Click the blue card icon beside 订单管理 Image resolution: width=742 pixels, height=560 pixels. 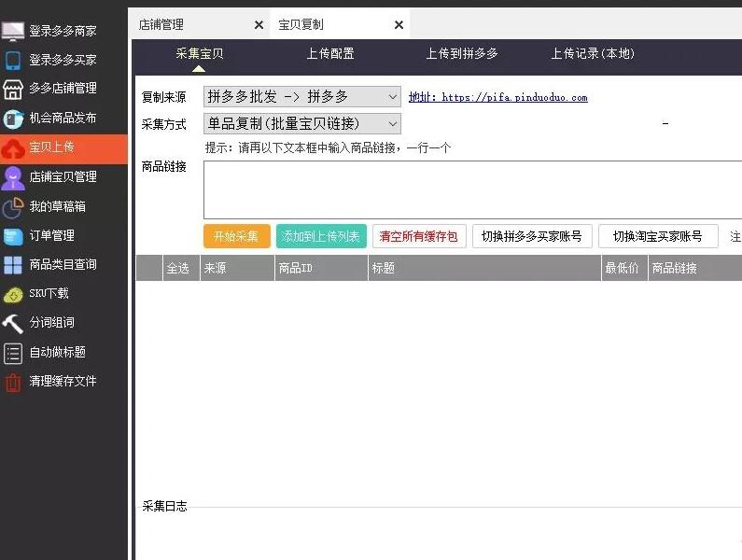coord(13,236)
